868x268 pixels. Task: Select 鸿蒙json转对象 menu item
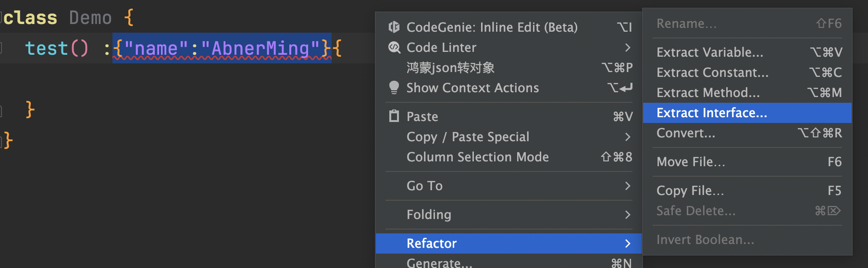pos(509,68)
